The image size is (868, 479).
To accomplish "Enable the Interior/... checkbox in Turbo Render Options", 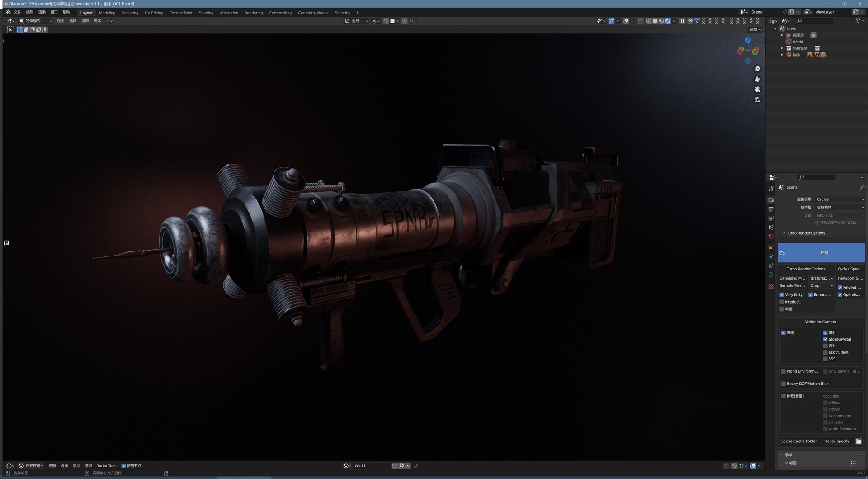I will click(782, 301).
